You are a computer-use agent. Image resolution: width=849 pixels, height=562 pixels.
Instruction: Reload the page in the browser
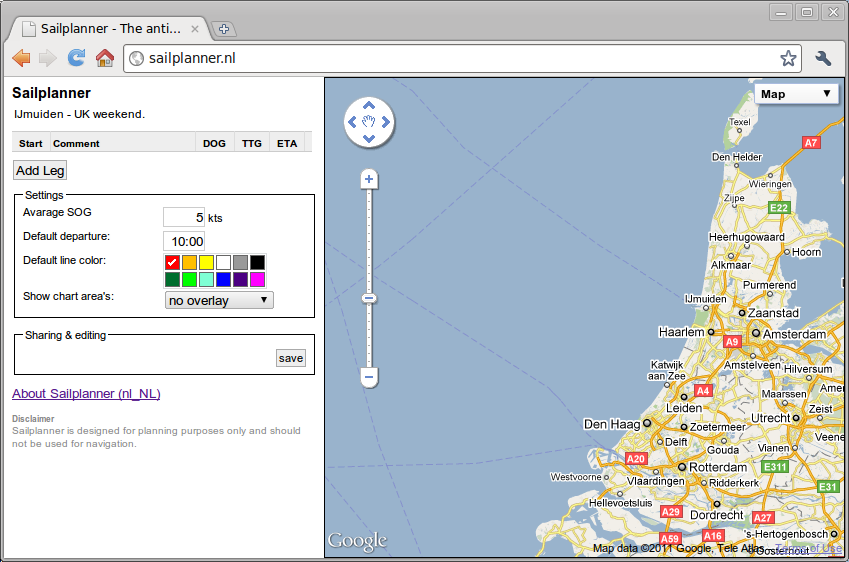coord(76,58)
